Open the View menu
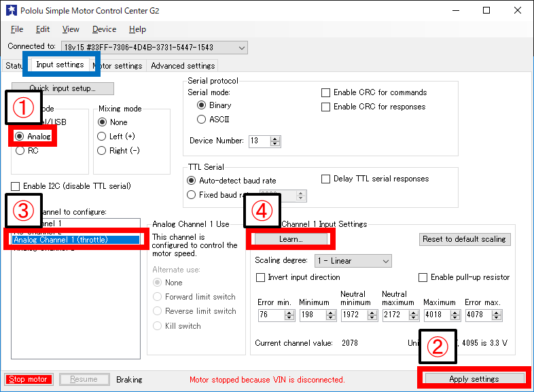Image resolution: width=534 pixels, height=392 pixels. (71, 29)
